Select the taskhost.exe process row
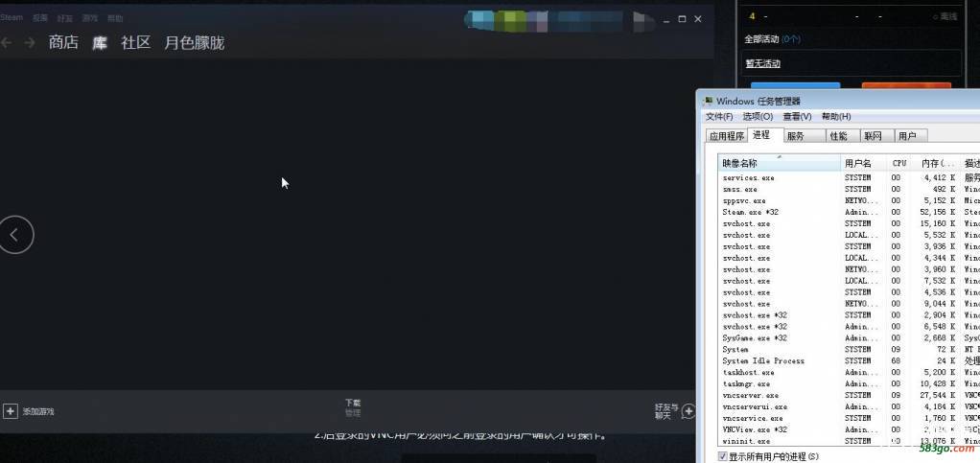 [849, 372]
